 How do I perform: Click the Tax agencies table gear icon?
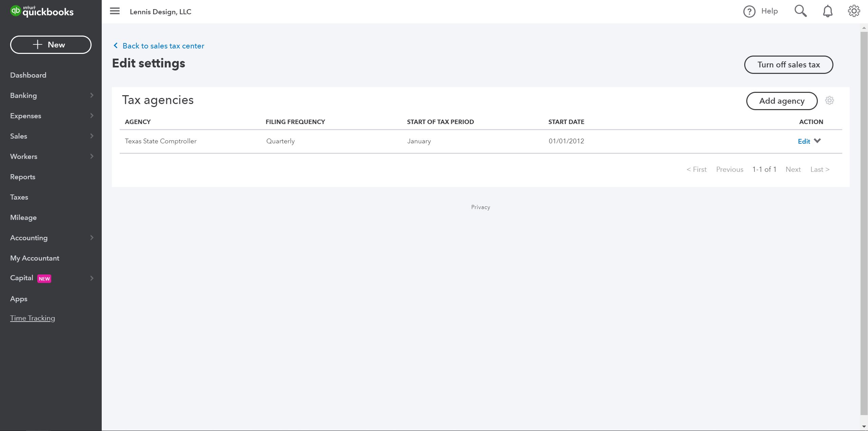[829, 101]
